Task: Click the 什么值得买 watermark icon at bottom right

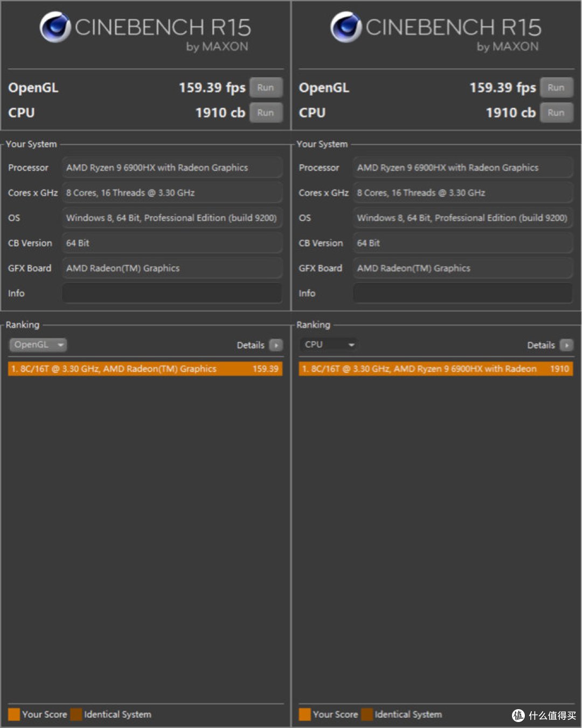Action: (x=519, y=714)
